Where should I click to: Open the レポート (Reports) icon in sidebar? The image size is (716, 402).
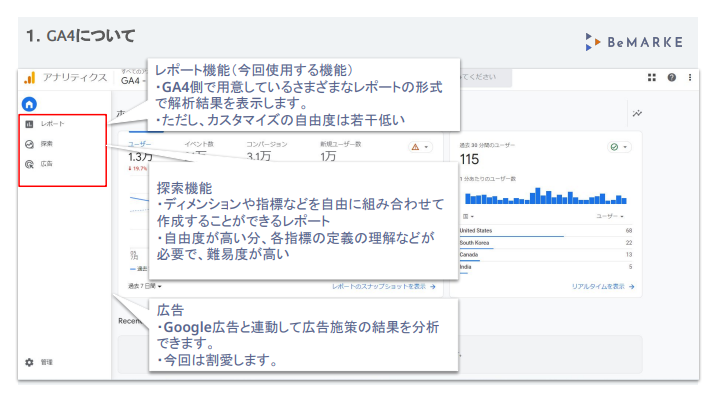tap(29, 124)
